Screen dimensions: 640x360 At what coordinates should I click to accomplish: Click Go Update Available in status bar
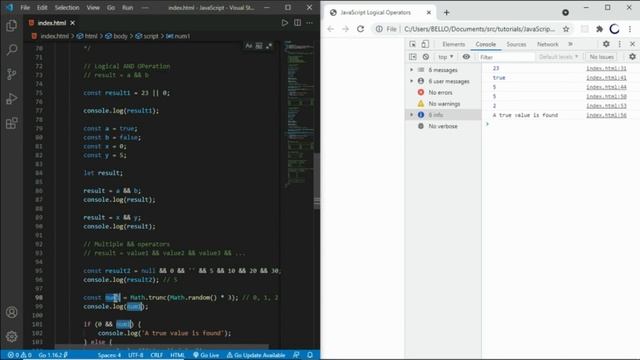pos(256,355)
